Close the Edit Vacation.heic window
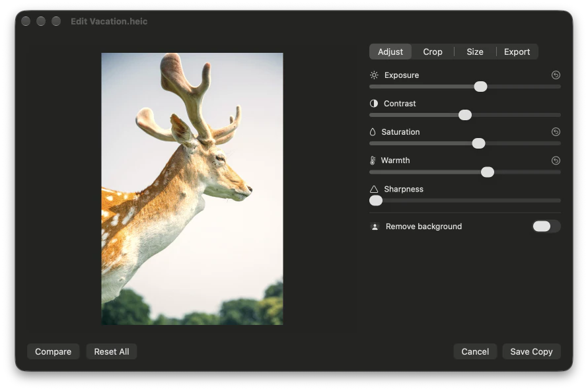 coord(26,21)
